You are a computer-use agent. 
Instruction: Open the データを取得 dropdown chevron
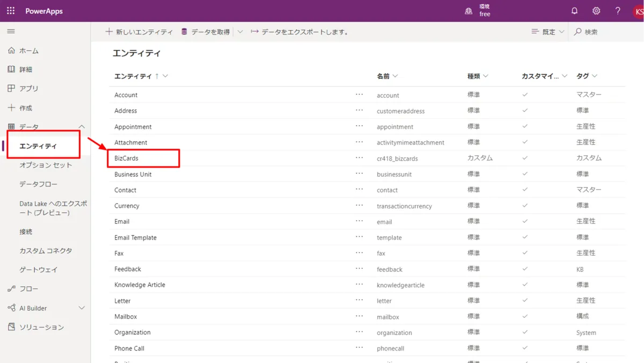pyautogui.click(x=239, y=32)
